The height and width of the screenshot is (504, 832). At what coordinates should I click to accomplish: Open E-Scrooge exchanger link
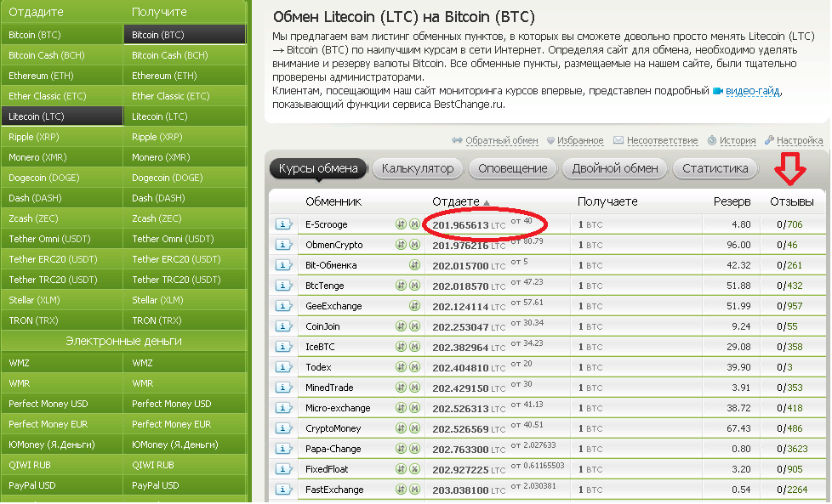pos(327,224)
